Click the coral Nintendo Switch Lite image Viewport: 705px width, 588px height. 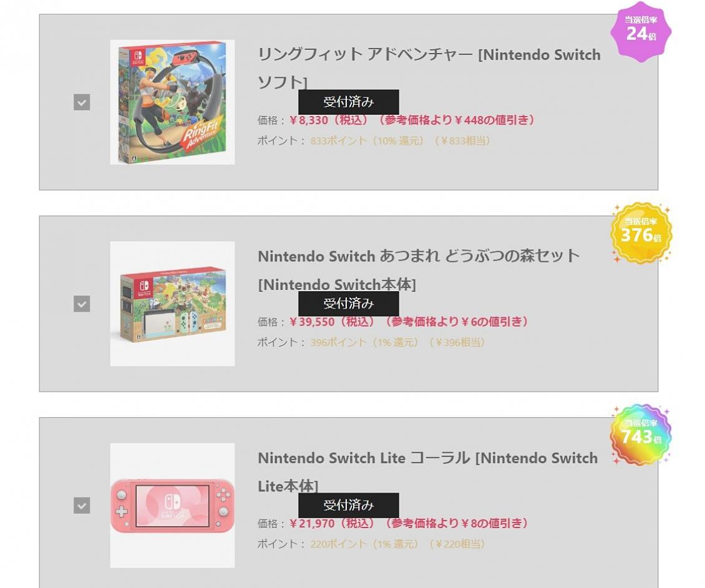pos(172,506)
